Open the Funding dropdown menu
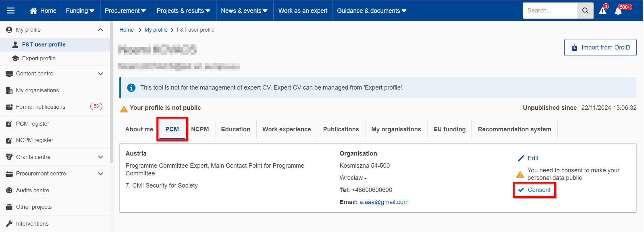The height and width of the screenshot is (232, 644). pos(80,11)
